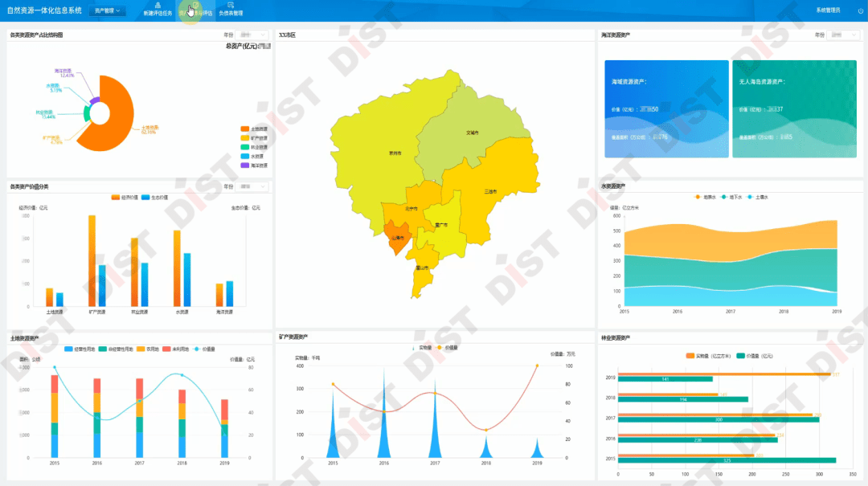Viewport: 868px width, 486px height.
Task: Toggle 价值量 line legend in land chart
Action: pos(203,349)
